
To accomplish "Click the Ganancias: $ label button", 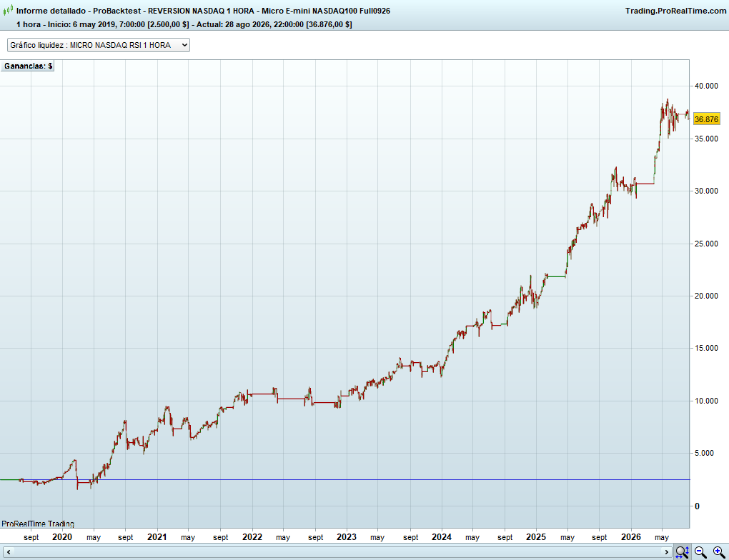I will click(28, 66).
